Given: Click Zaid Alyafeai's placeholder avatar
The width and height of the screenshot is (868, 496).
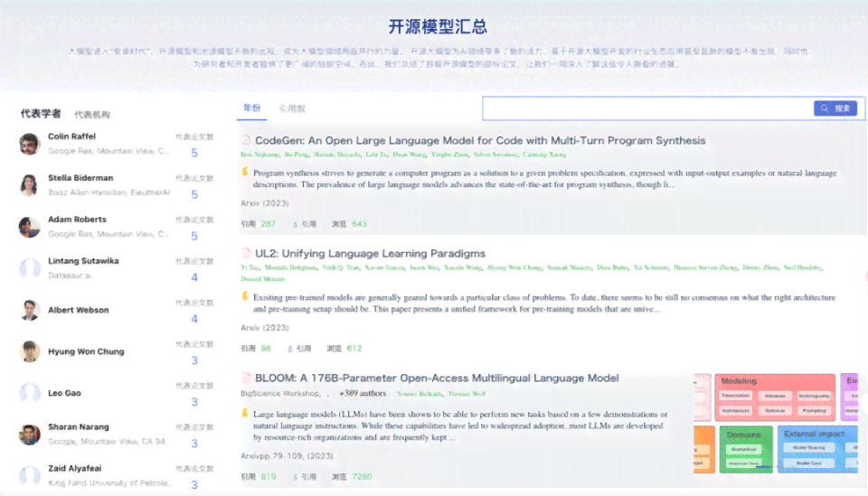Looking at the screenshot, I should (x=29, y=475).
